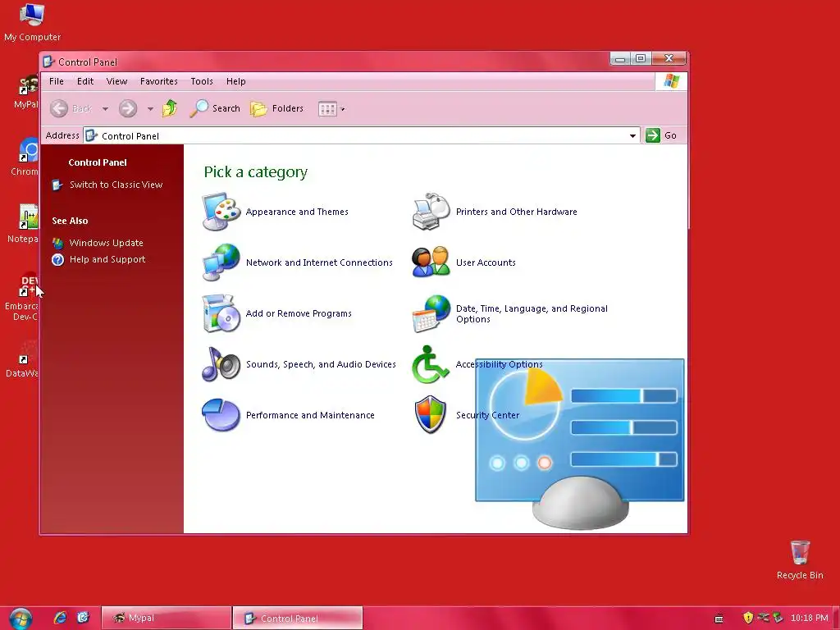
Task: Open the Help menu
Action: click(x=235, y=81)
